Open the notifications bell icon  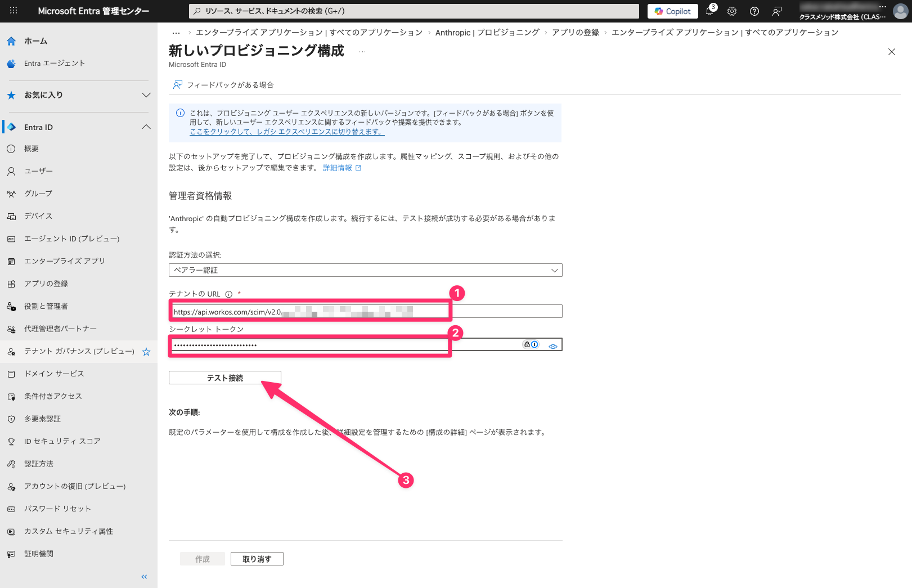click(709, 11)
